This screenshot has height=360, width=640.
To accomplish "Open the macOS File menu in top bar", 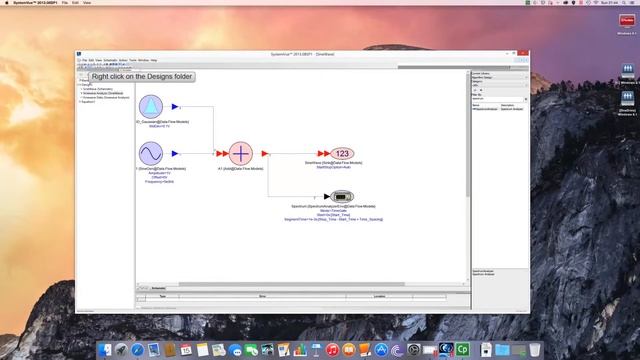I will tap(64, 3).
